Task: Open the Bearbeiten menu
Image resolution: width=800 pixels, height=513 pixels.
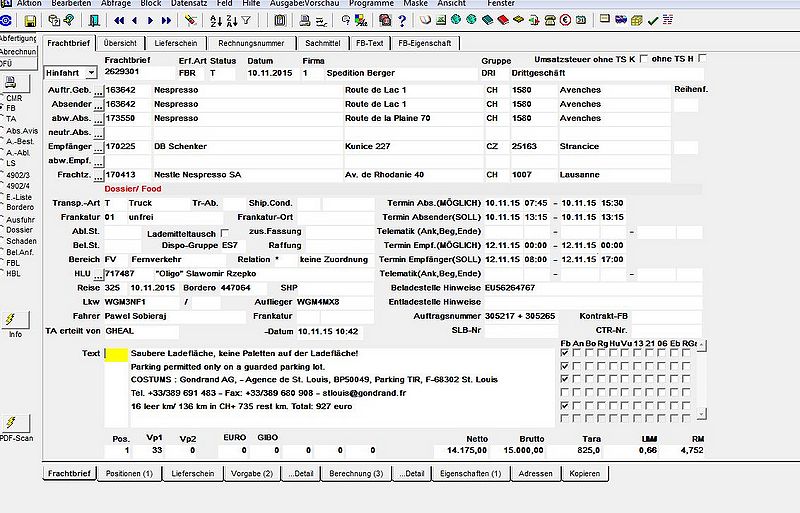Action: tap(71, 3)
